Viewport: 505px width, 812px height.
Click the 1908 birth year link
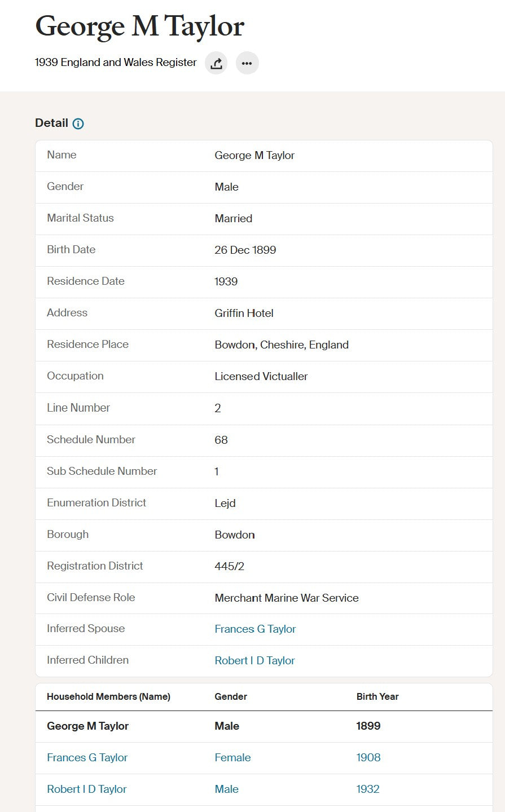[x=368, y=757]
